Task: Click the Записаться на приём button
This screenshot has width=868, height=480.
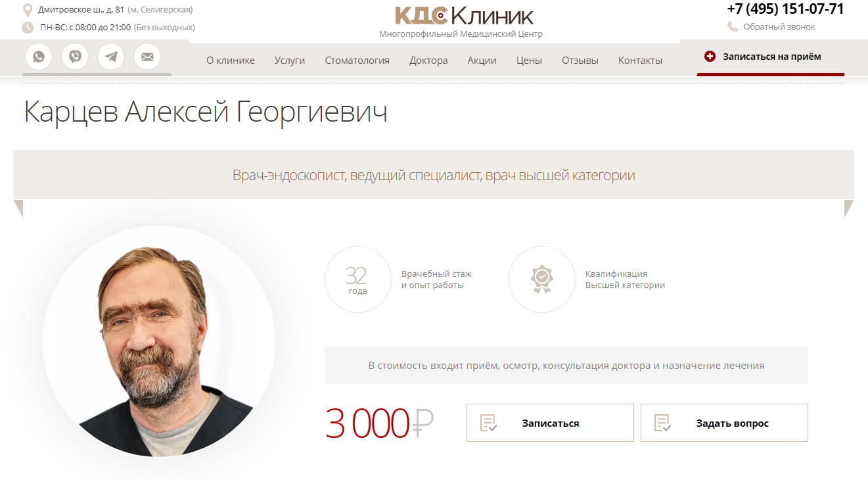Action: pyautogui.click(x=771, y=57)
